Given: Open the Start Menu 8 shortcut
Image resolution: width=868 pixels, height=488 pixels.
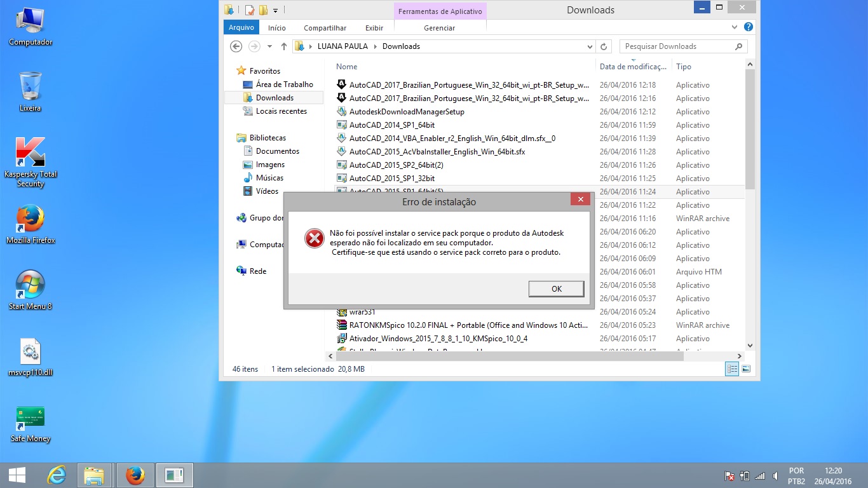Looking at the screenshot, I should click(x=31, y=290).
